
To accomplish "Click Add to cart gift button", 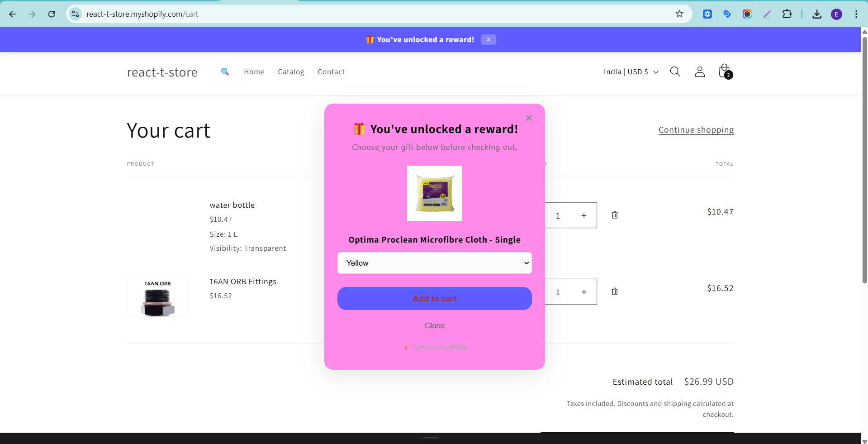I will point(434,299).
